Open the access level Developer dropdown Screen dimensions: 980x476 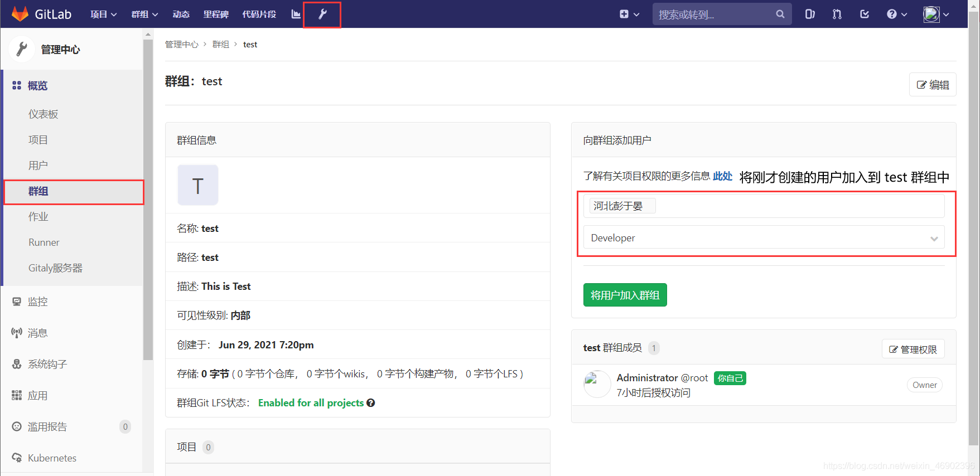764,237
